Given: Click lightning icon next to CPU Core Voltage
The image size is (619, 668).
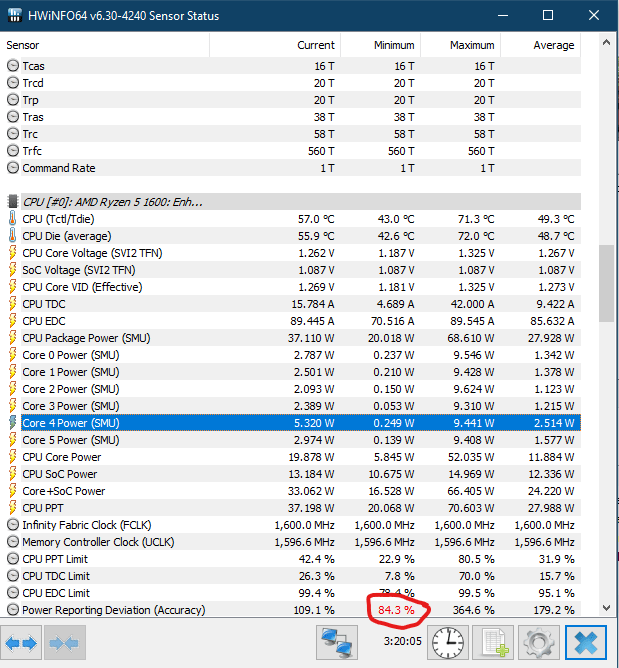Looking at the screenshot, I should click(13, 253).
